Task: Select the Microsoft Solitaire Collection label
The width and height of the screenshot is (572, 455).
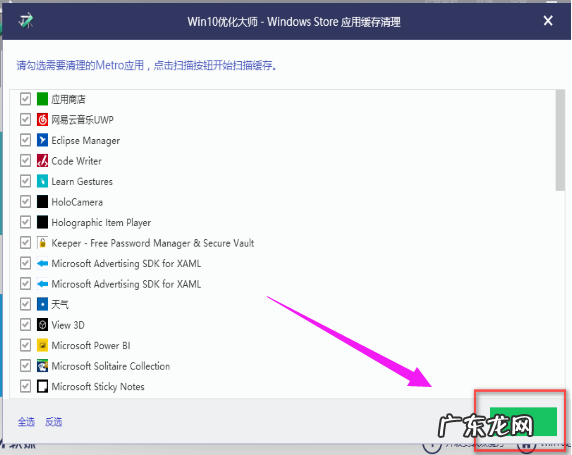Action: [x=111, y=366]
